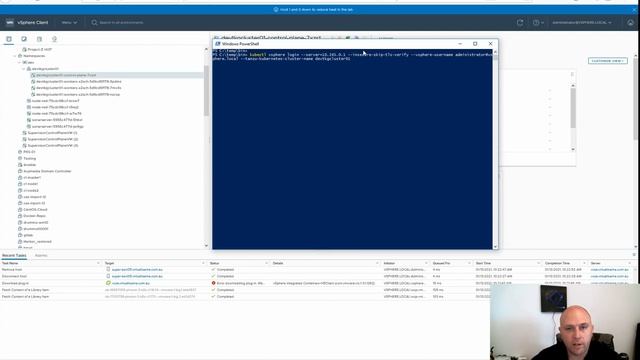Open the Networking inventory view

(x=54, y=39)
